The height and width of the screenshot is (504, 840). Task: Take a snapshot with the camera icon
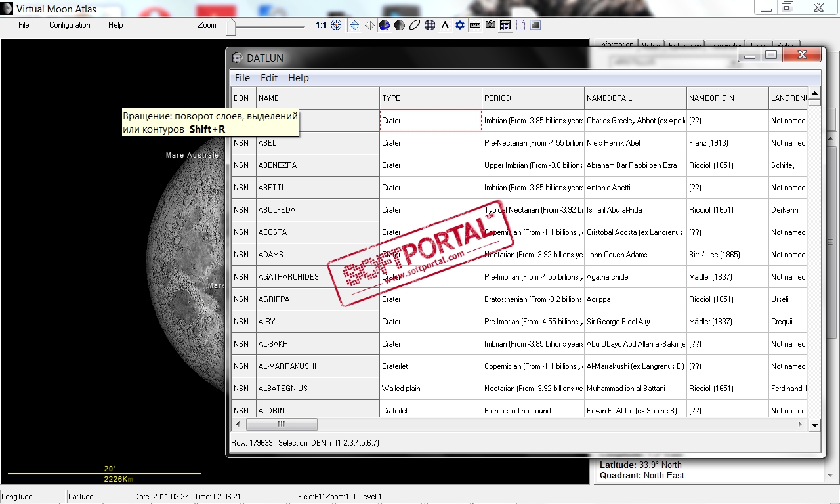(x=490, y=26)
